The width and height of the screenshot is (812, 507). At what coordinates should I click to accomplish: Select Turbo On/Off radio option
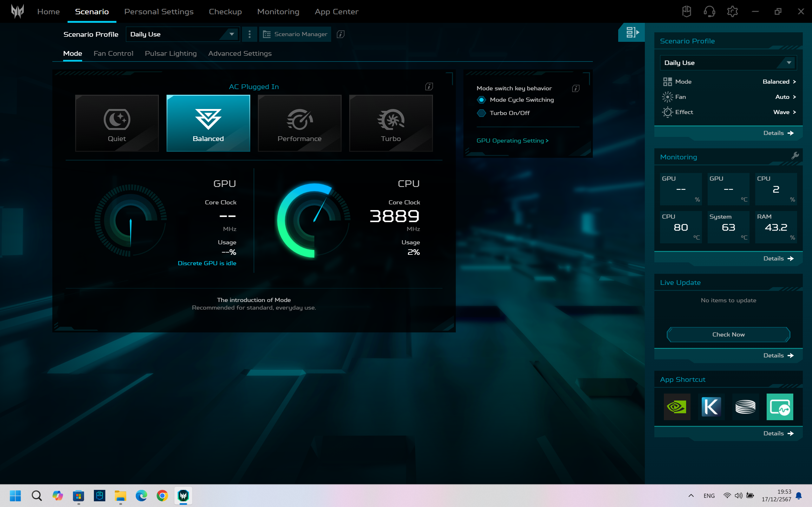click(x=481, y=113)
